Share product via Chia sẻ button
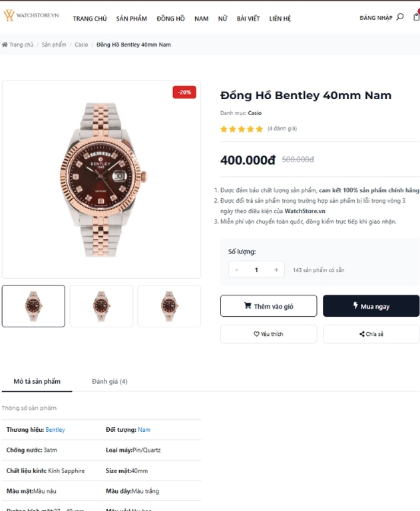This screenshot has height=511, width=420. pos(371,334)
